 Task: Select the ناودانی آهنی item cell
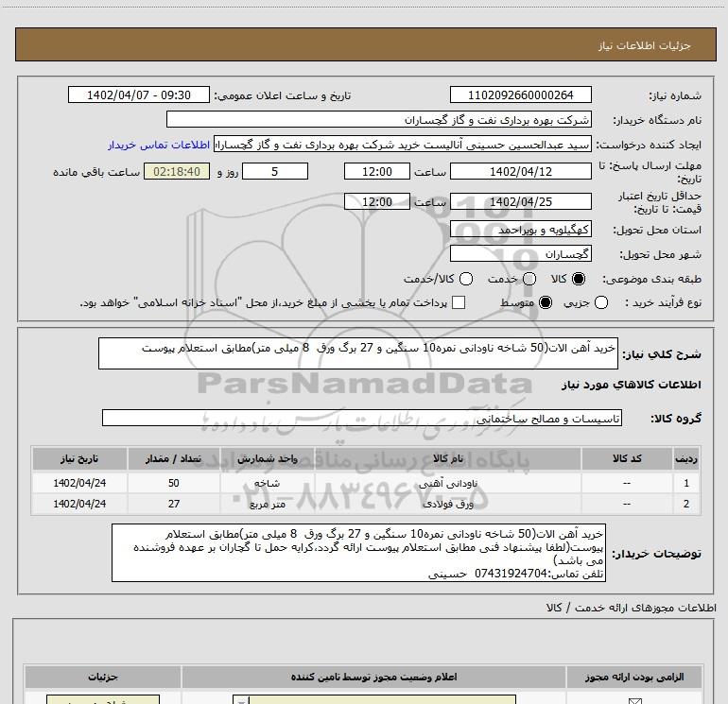pos(447,483)
